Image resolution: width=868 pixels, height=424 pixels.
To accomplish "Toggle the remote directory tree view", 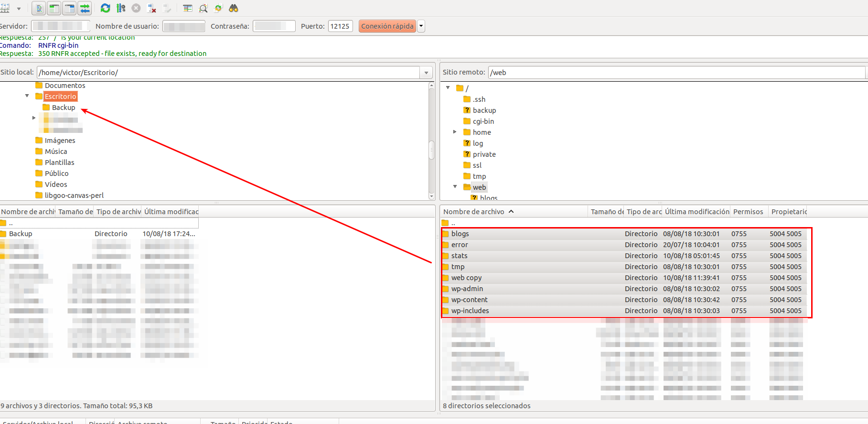I will tap(69, 8).
